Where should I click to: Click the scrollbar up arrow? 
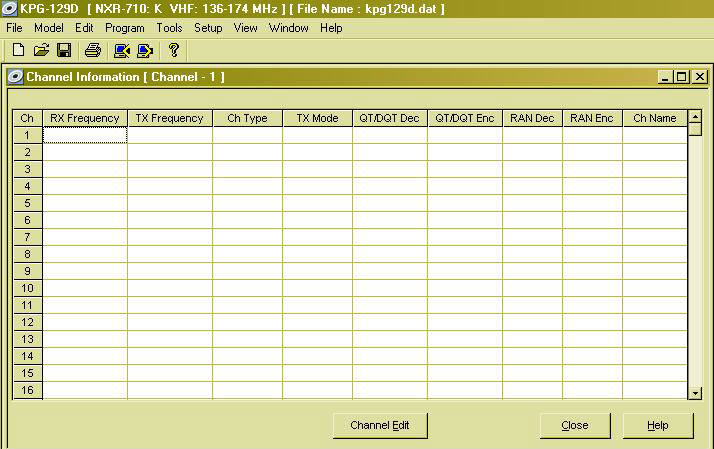pos(695,117)
